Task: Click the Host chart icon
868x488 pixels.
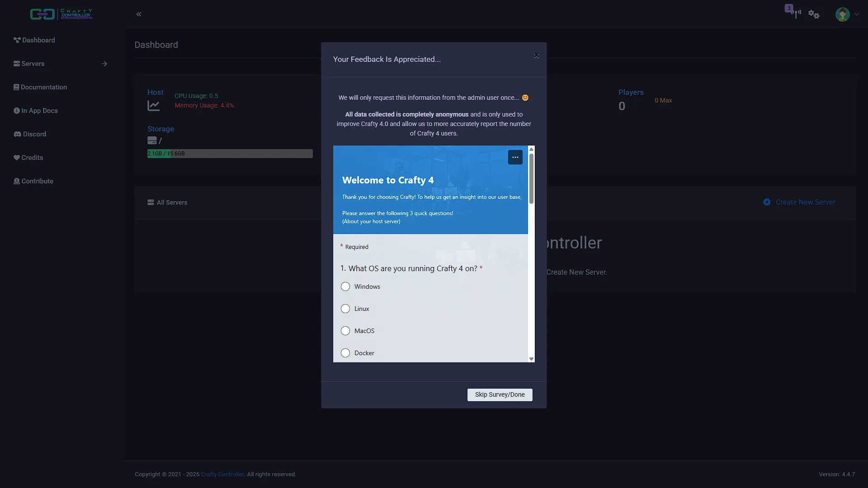Action: (154, 106)
